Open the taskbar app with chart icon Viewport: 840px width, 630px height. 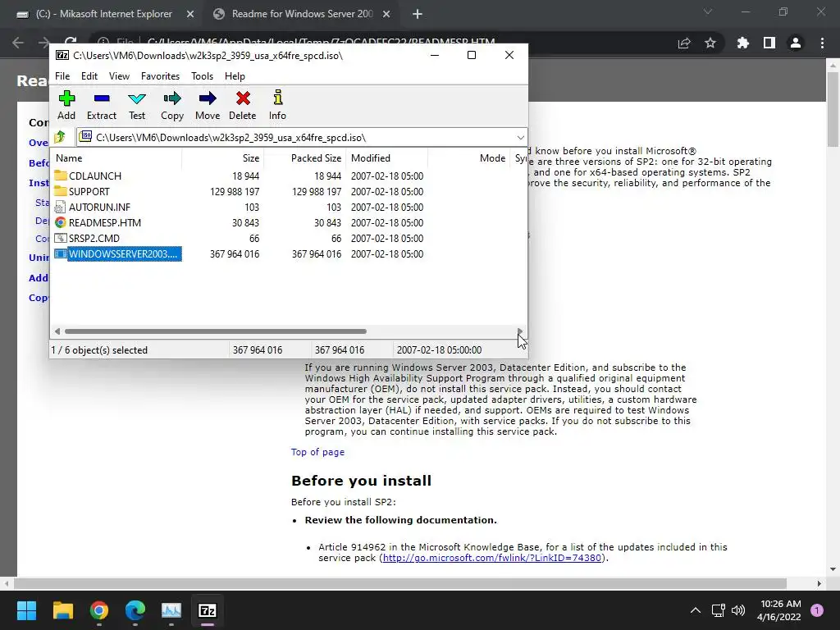pyautogui.click(x=171, y=610)
